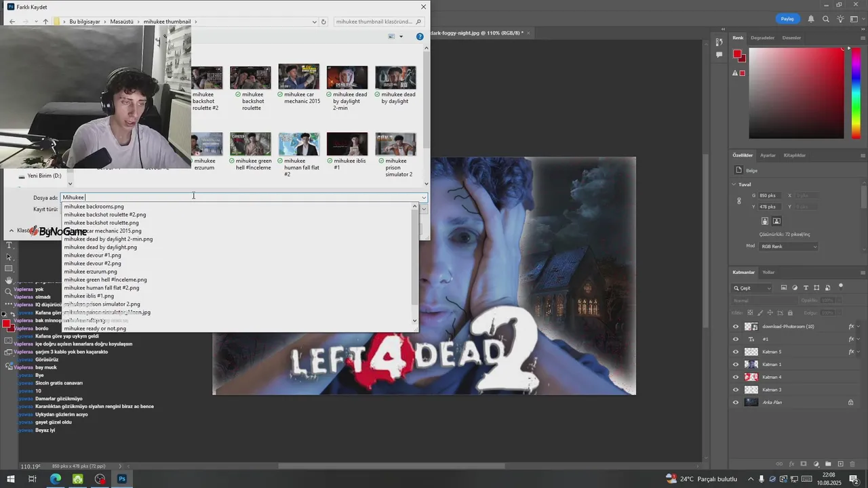This screenshot has height=488, width=868.
Task: Toggle visibility of Katman 1 layer
Action: tap(736, 365)
